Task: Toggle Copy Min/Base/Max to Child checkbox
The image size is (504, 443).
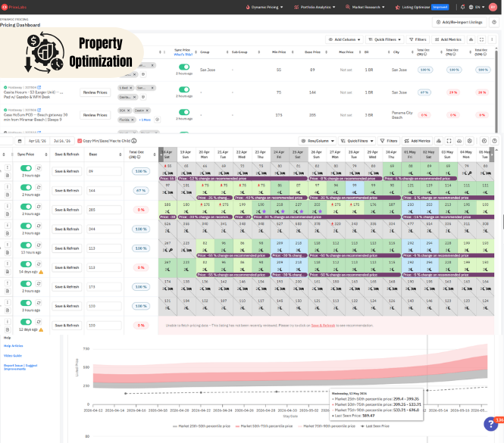Action: click(x=80, y=141)
